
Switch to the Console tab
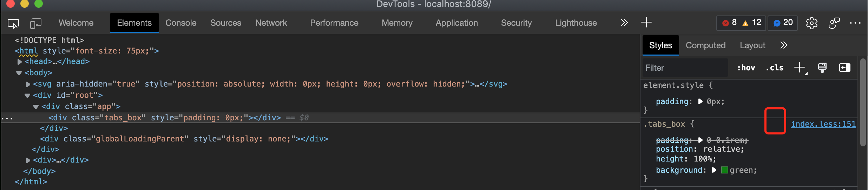[x=181, y=23]
